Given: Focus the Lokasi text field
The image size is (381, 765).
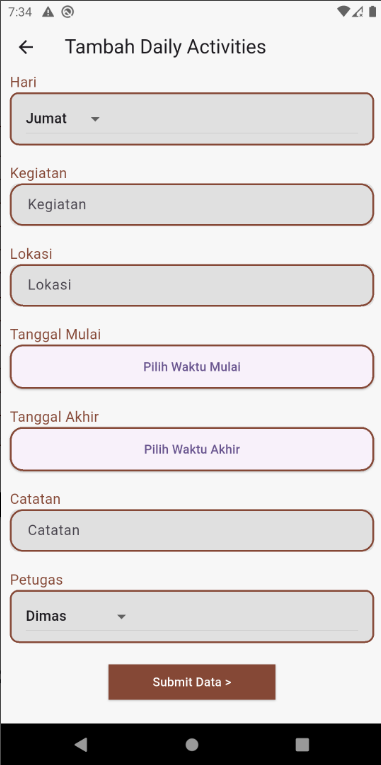Looking at the screenshot, I should 192,285.
